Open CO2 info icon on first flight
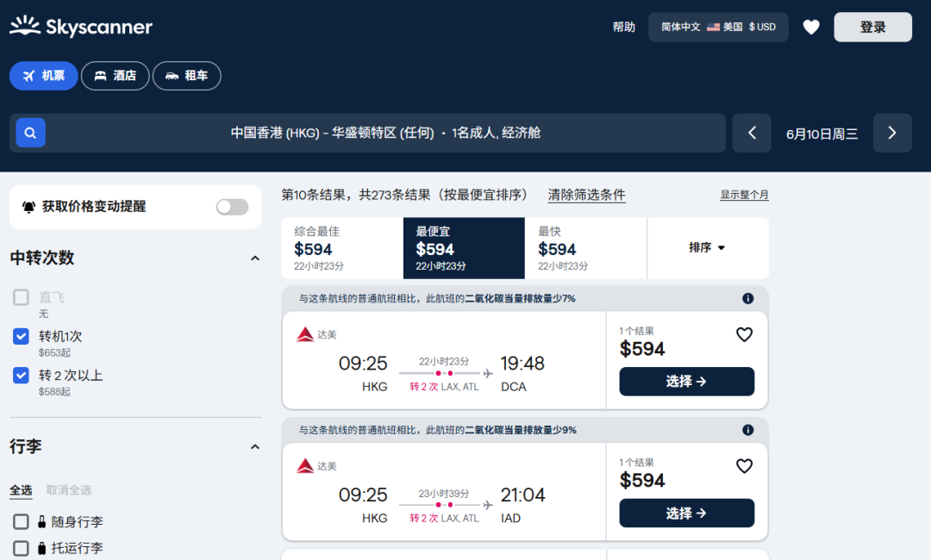 [747, 298]
